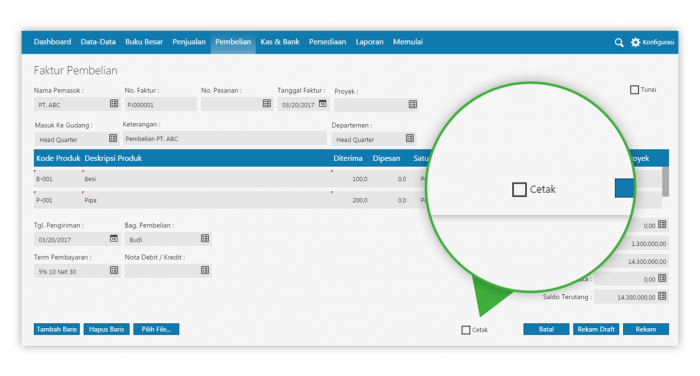Open the Kas & Bank menu
700x376 pixels.
click(x=280, y=42)
